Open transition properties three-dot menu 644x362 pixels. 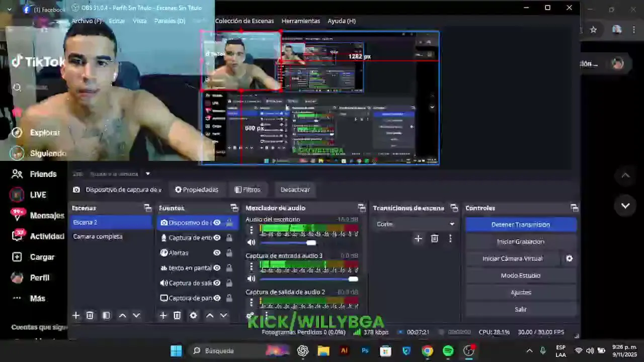(x=450, y=239)
